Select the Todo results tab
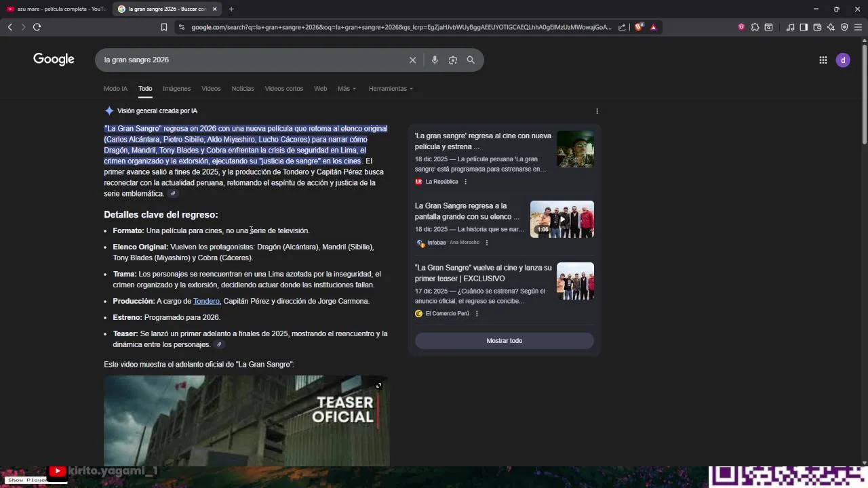Screen dimensions: 868x488 pyautogui.click(x=145, y=89)
